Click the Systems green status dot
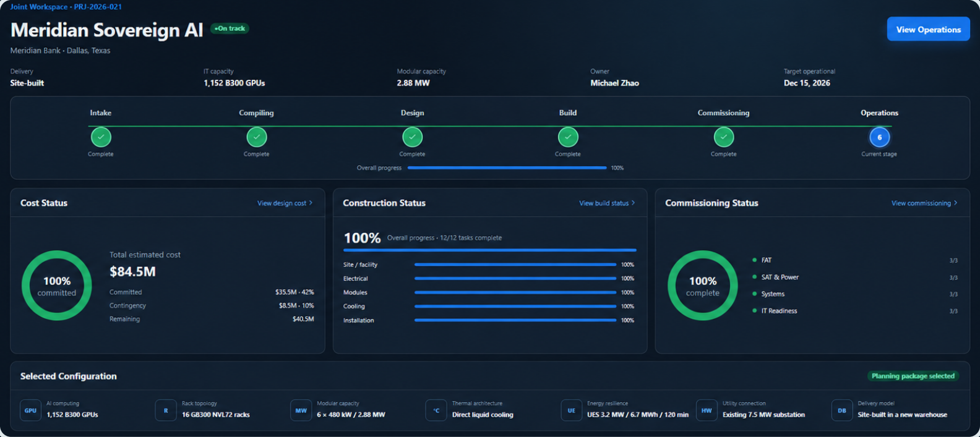Screen dimensions: 980x437 754,294
